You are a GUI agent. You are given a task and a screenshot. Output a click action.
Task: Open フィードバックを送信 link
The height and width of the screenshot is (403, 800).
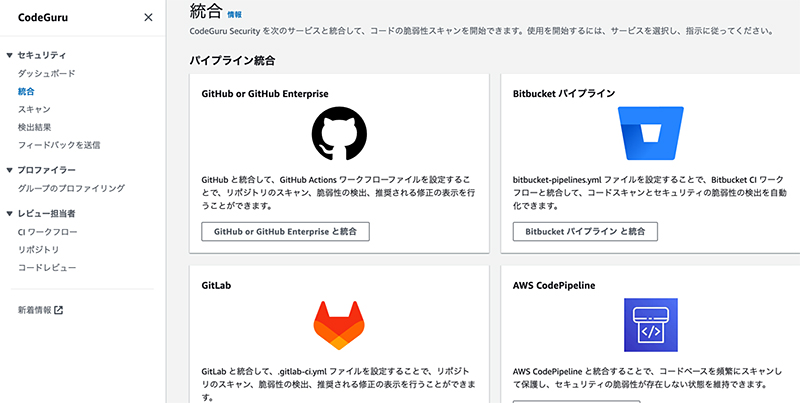(x=59, y=145)
